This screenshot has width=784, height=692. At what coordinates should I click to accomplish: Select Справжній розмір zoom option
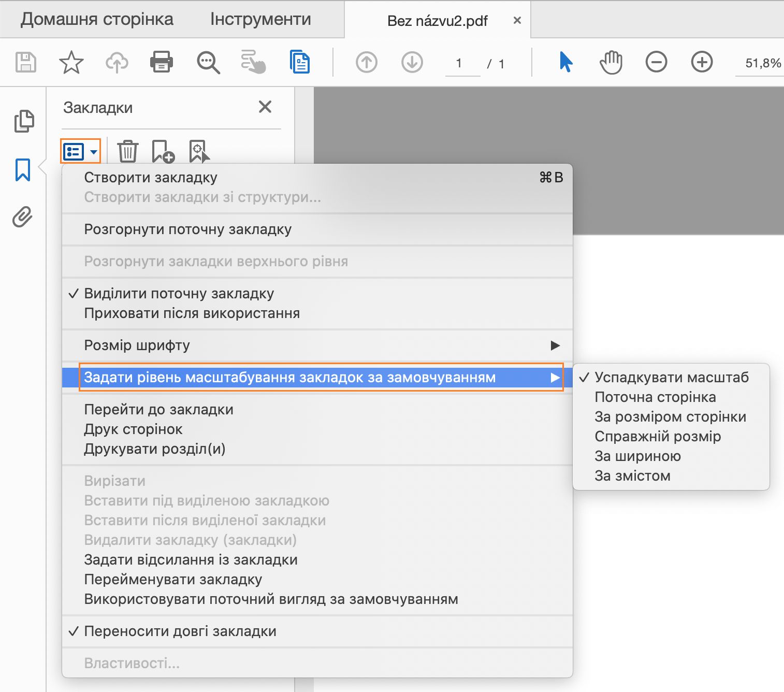671,437
